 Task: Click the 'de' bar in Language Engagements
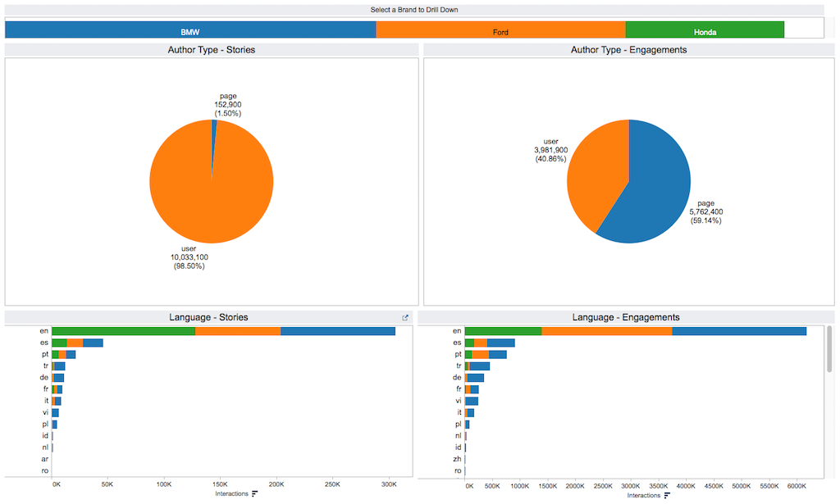[476, 378]
